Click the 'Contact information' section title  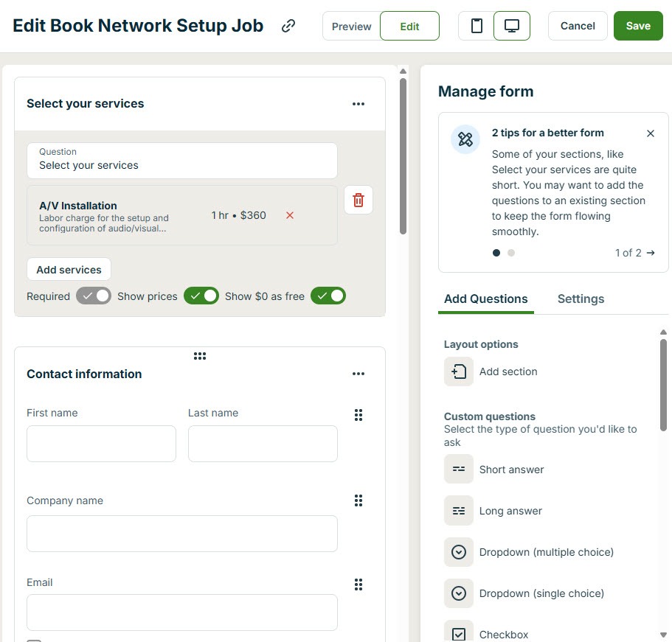pos(84,374)
